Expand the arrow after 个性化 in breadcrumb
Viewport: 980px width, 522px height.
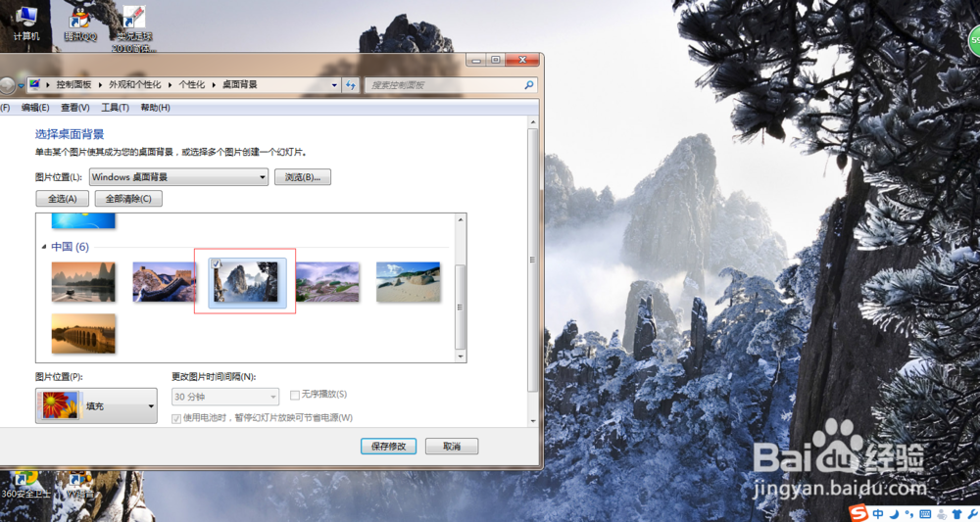[214, 85]
